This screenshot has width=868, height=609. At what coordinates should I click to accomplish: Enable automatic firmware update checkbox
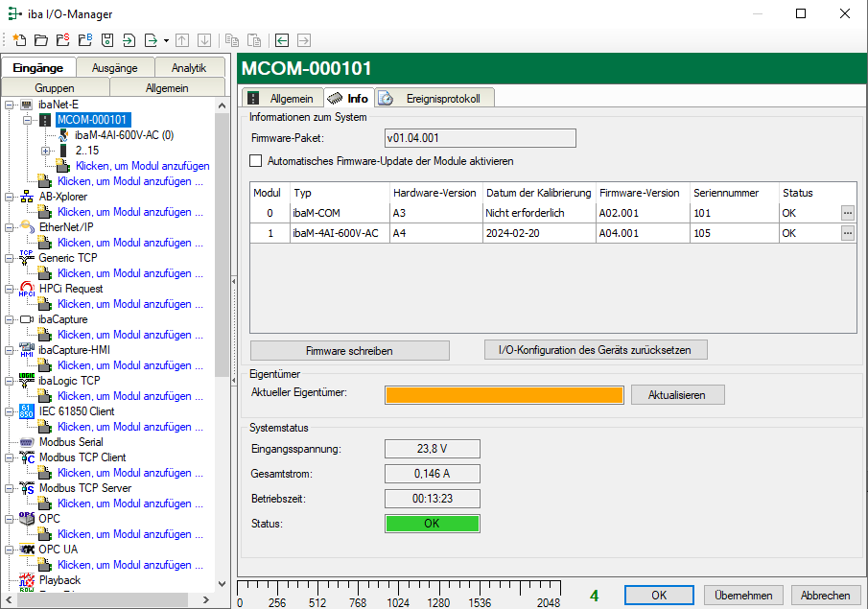[255, 161]
